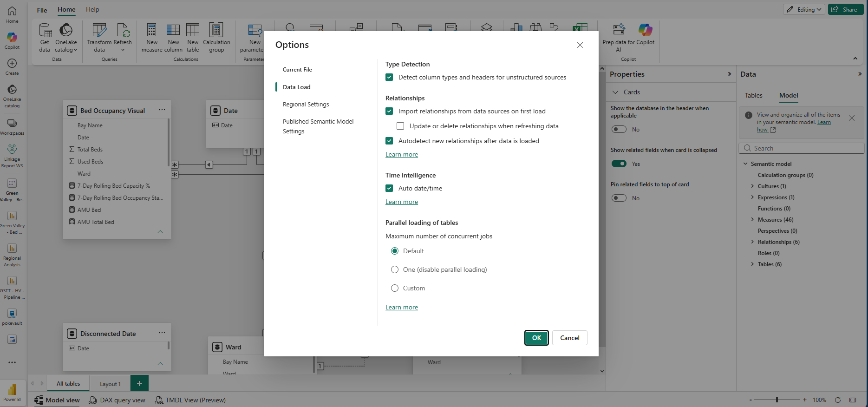Select the Default concurrent jobs radio
Screen dimensions: 868x407
point(395,251)
